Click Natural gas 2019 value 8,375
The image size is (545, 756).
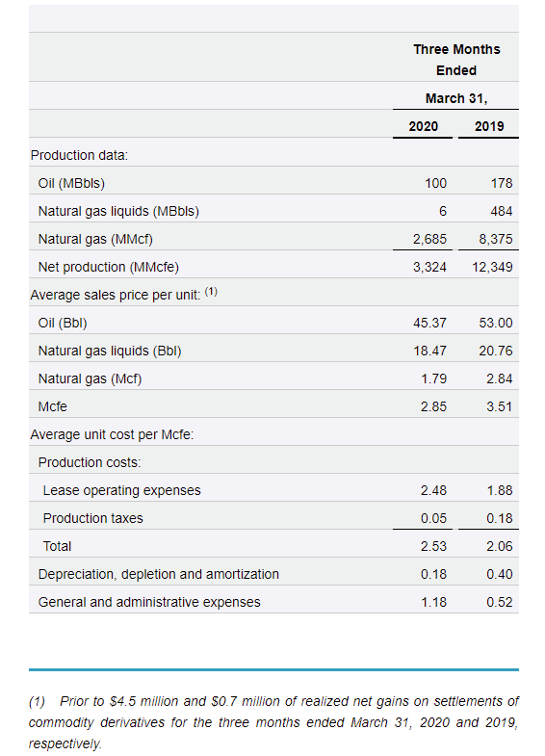coord(496,239)
